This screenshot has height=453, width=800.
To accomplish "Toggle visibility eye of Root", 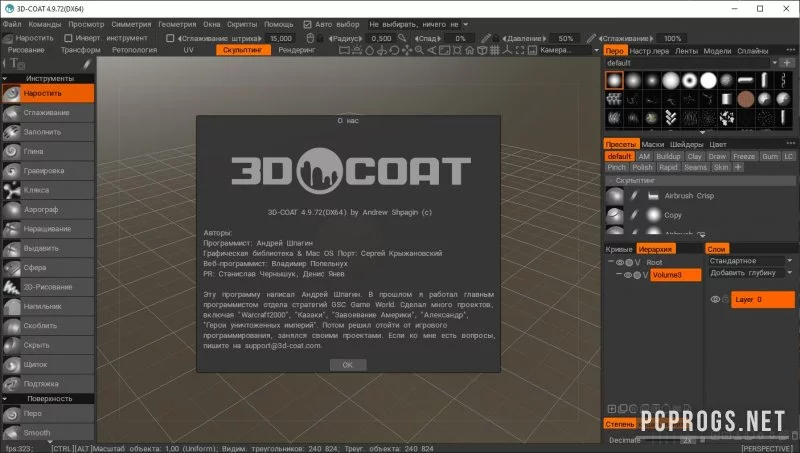I will [619, 263].
